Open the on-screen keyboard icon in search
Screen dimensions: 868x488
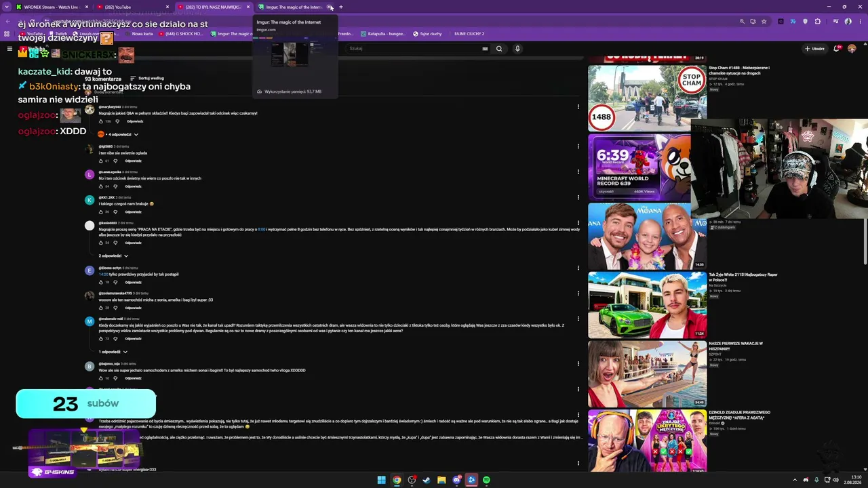[485, 49]
